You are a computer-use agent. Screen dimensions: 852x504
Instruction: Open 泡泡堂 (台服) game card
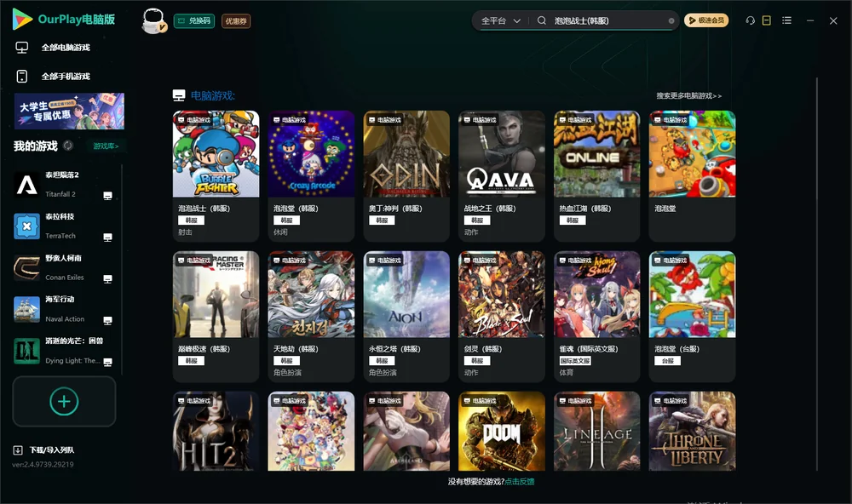pyautogui.click(x=692, y=317)
